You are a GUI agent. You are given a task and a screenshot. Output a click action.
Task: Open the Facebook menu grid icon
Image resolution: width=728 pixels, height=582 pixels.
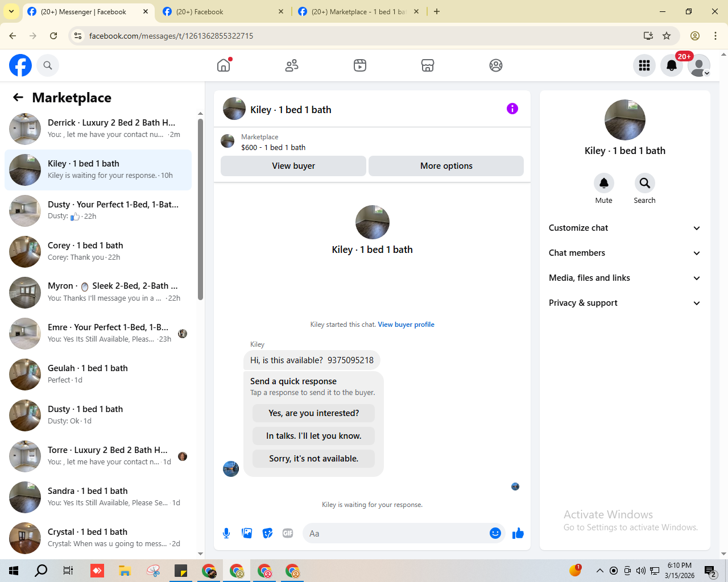coord(644,65)
